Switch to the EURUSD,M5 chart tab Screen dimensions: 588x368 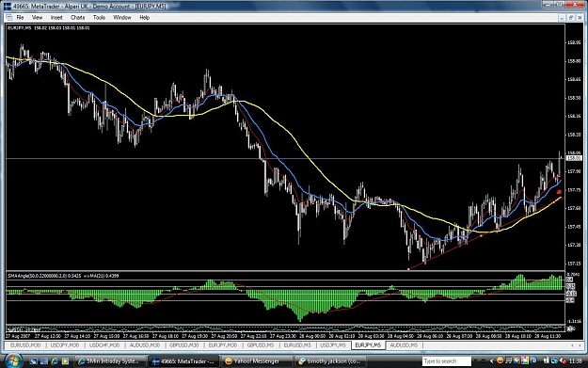[297, 345]
